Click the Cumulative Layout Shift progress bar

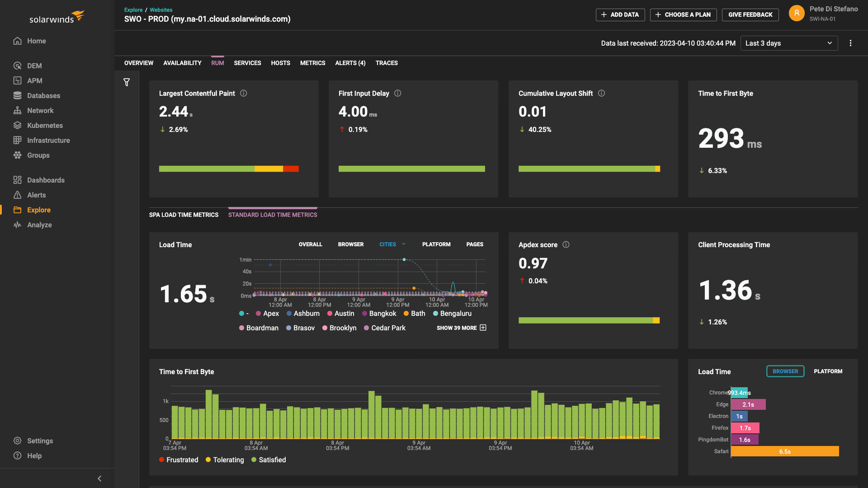(589, 169)
